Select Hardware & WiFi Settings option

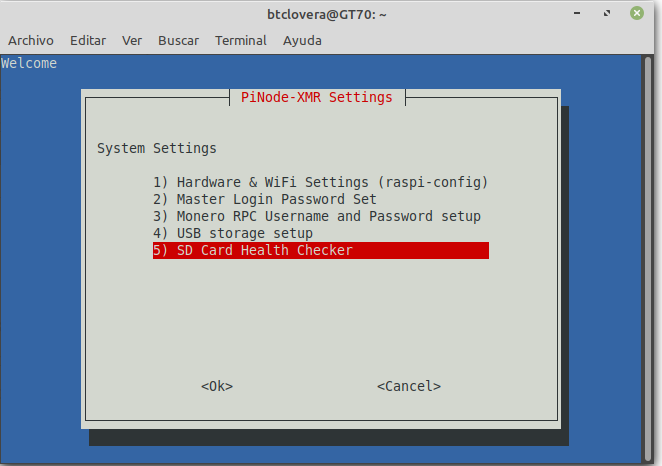(320, 182)
